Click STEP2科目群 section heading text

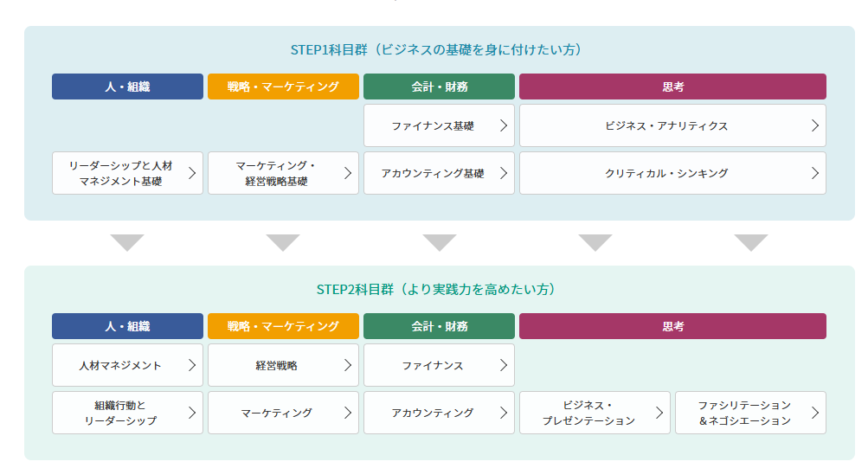436,289
